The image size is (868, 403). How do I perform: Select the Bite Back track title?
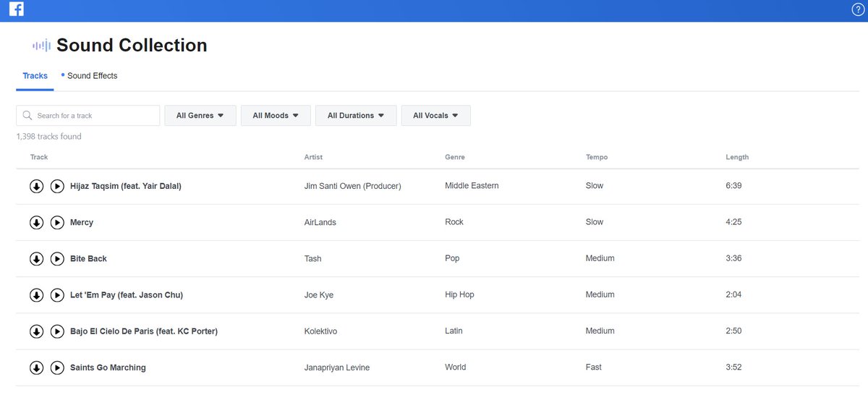[88, 258]
